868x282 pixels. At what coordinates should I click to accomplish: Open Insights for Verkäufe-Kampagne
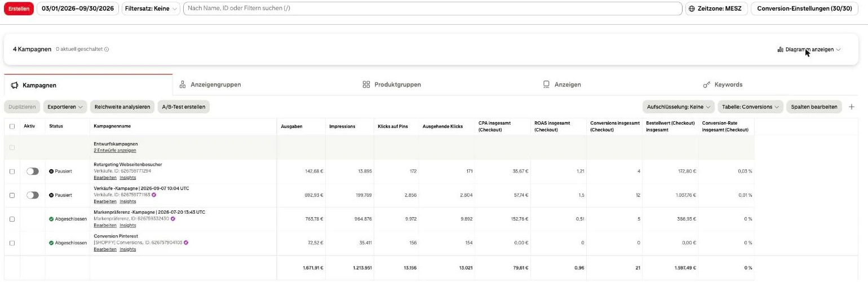point(128,201)
